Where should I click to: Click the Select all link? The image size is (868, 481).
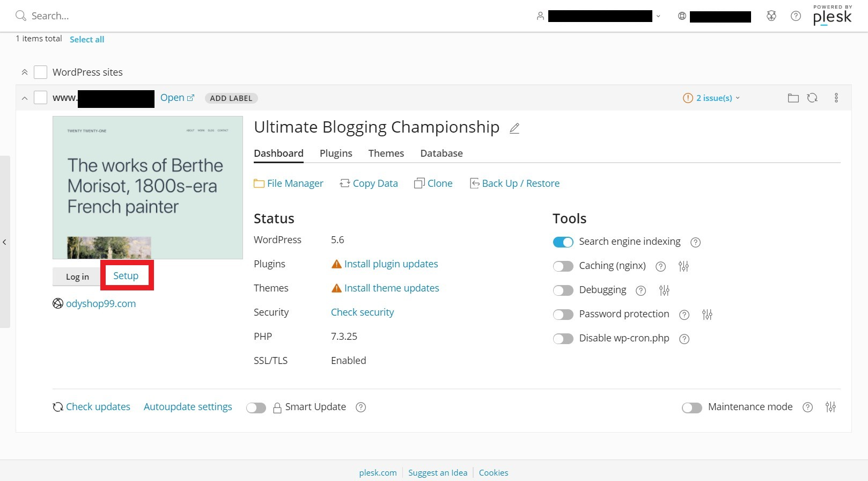tap(87, 39)
